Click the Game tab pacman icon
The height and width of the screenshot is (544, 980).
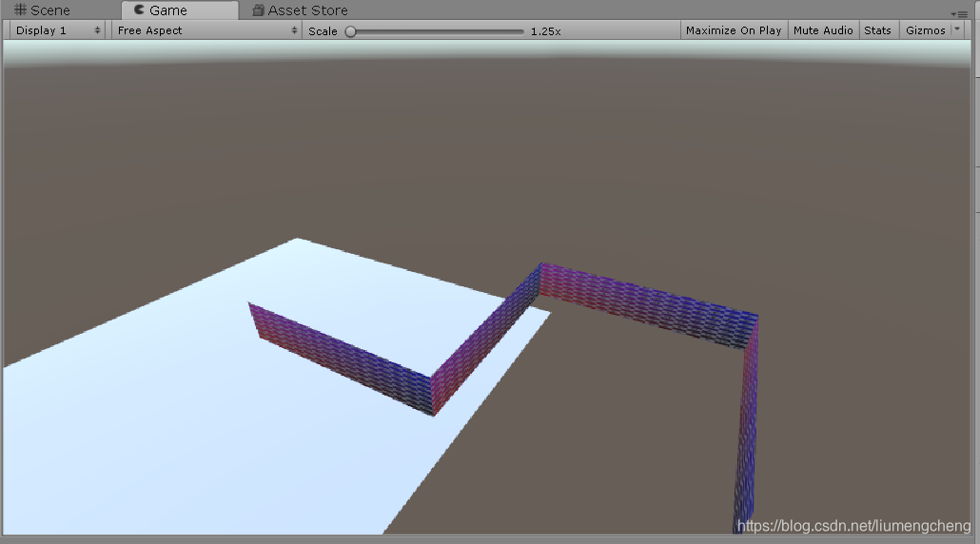(139, 10)
